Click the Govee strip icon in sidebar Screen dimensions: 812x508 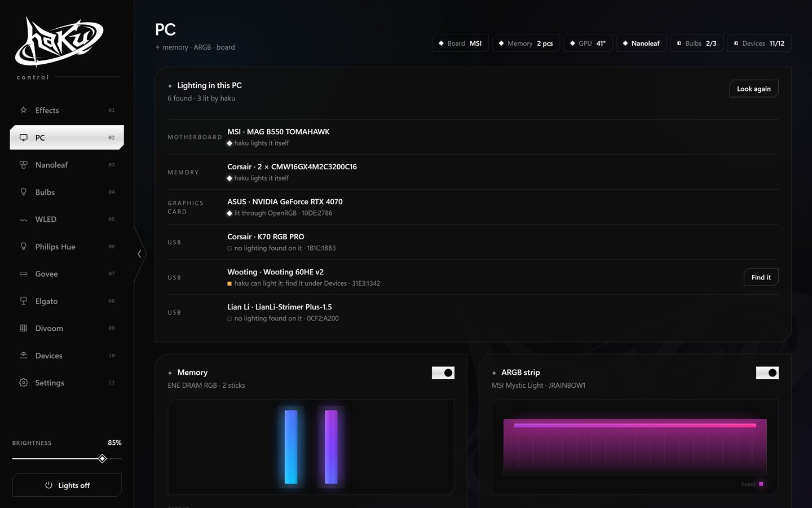(x=23, y=274)
